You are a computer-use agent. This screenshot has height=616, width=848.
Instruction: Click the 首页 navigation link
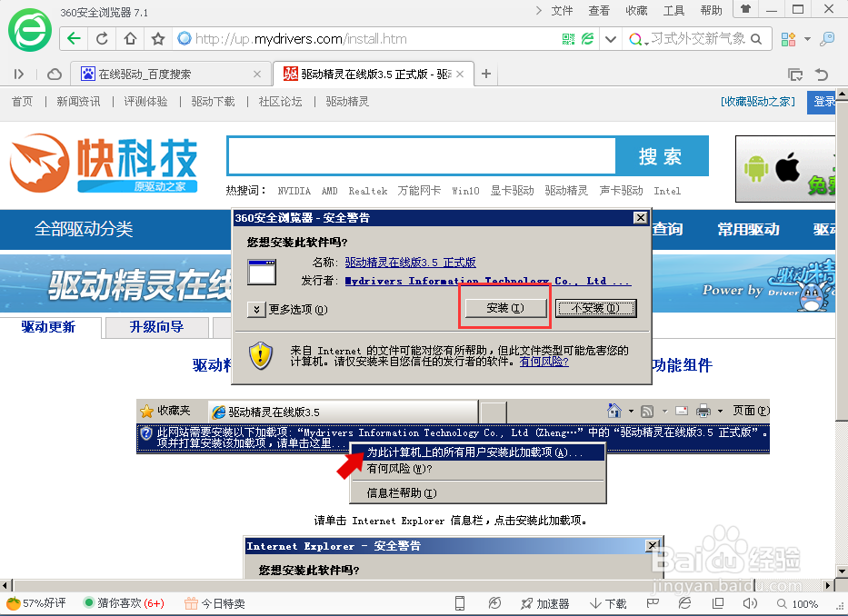22,102
